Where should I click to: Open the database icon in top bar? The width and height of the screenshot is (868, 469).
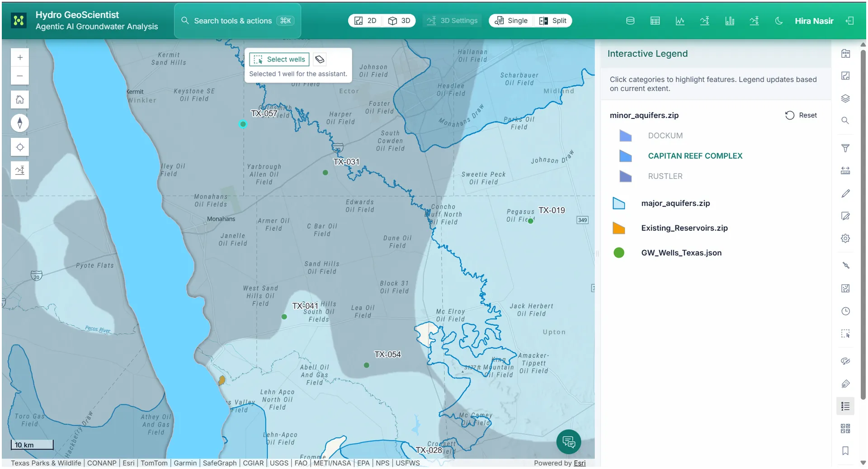[x=630, y=21]
